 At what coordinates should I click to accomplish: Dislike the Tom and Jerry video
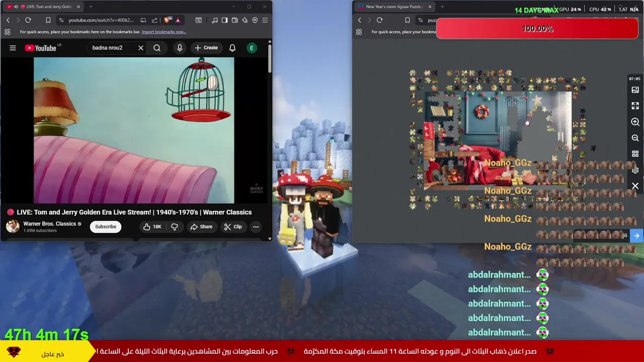coord(175,227)
